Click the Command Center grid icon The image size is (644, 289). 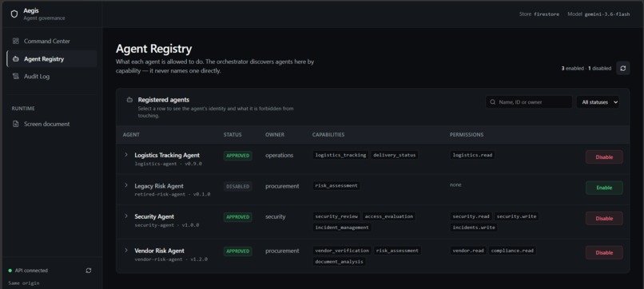[16, 41]
